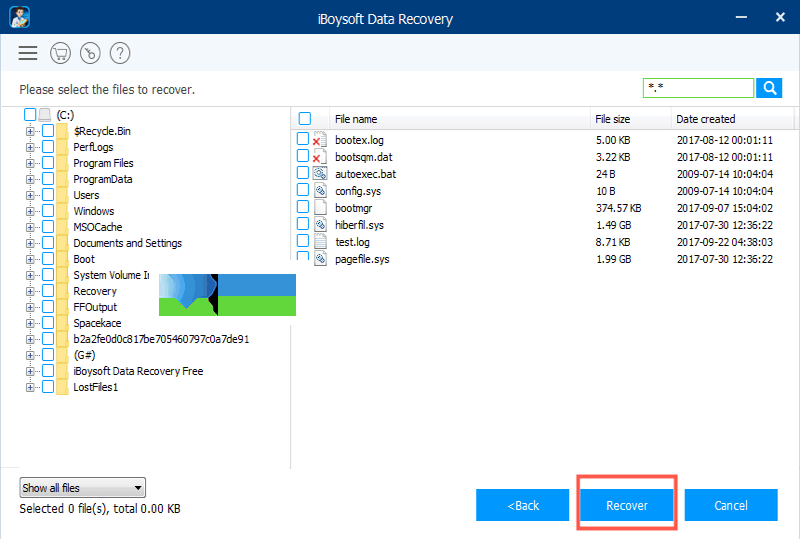Viewport: 800px width, 539px height.
Task: Tick the ProgramData folder checkbox
Action: pos(48,179)
